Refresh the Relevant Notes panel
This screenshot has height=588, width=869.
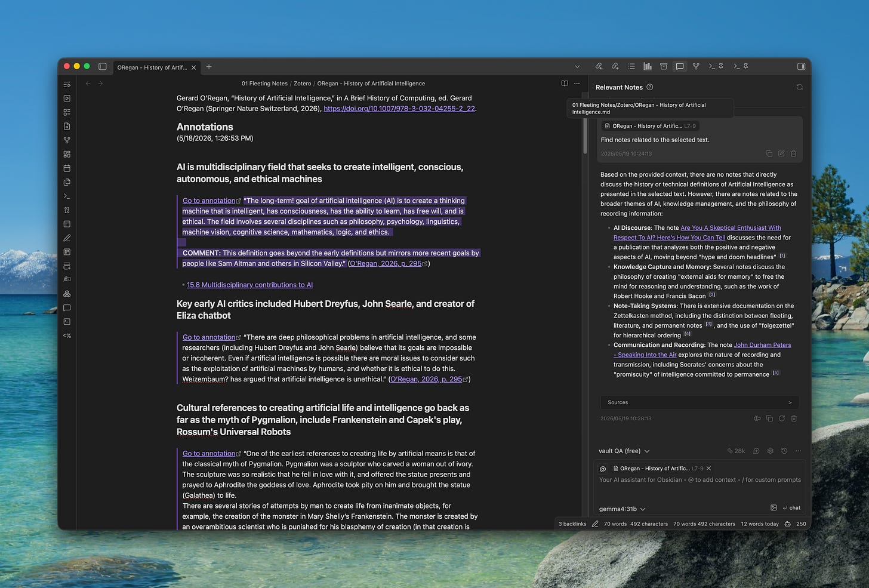pos(799,87)
